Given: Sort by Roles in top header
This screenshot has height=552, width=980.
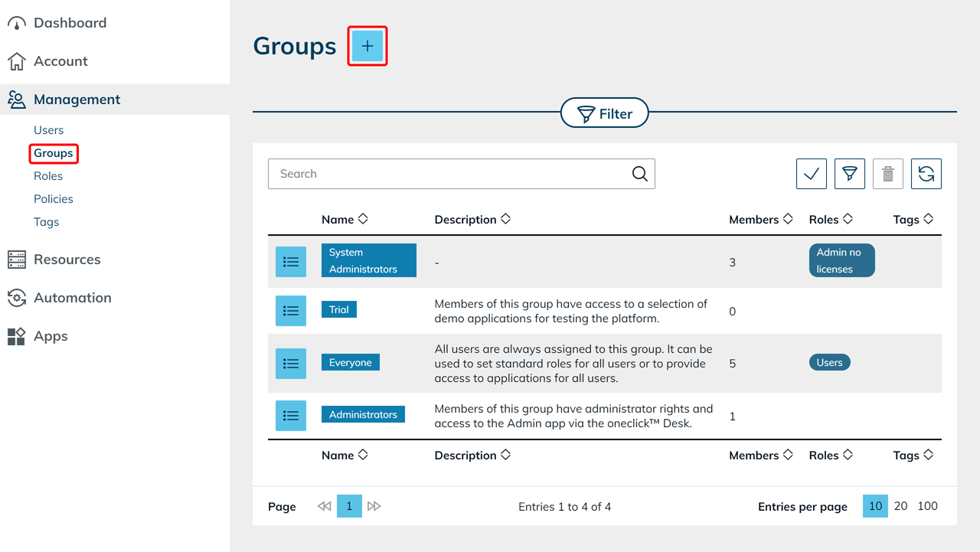Looking at the screenshot, I should [x=831, y=219].
